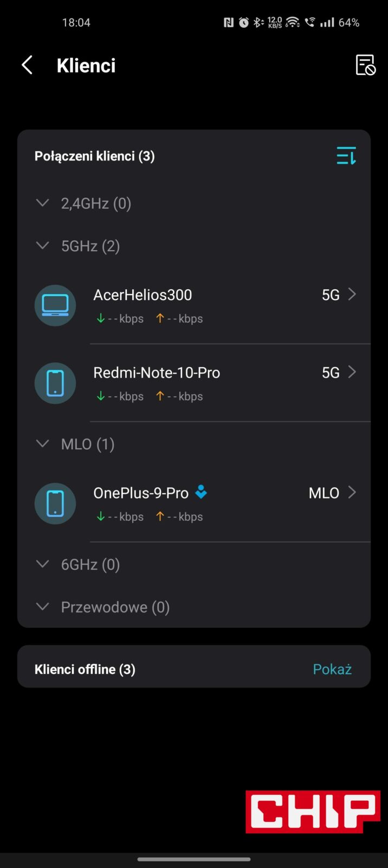Open AcerHelios300 details via right chevron
This screenshot has width=388, height=868.
[x=352, y=295]
